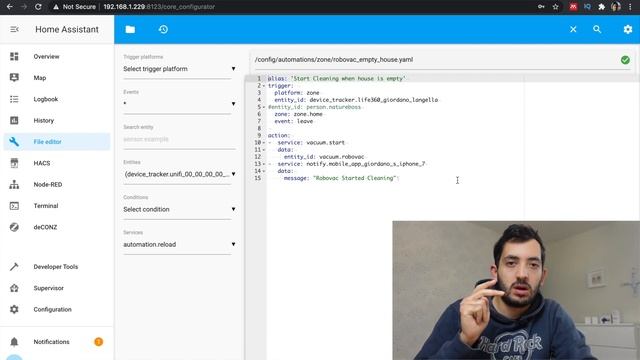The image size is (640, 360).
Task: Expand Select trigger platform dropdown
Action: coord(179,69)
